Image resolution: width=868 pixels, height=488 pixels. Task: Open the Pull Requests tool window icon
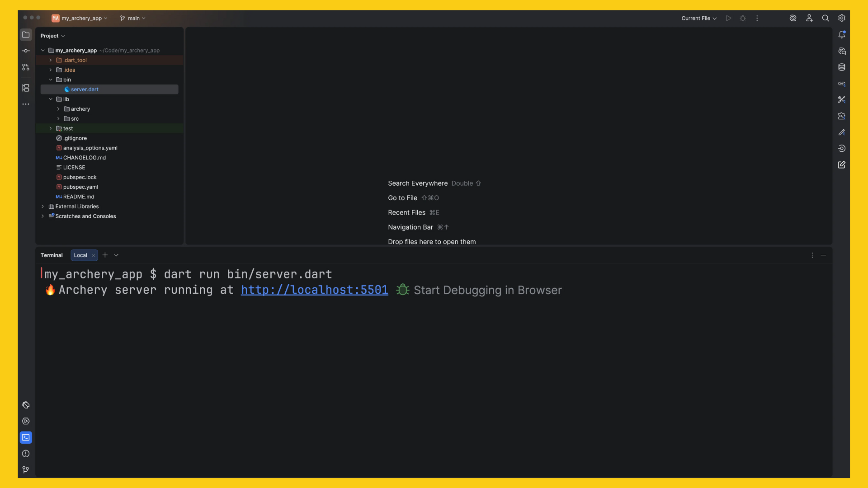[x=26, y=67]
